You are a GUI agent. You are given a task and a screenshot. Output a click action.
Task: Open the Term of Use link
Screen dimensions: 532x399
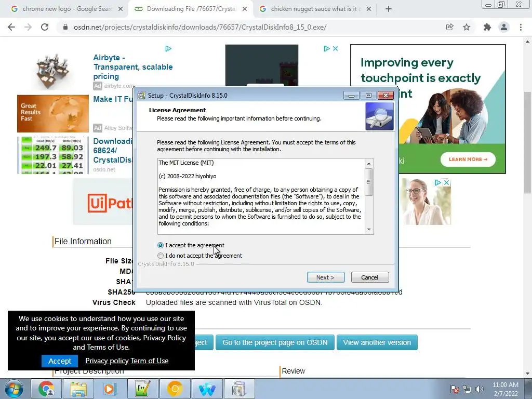[x=150, y=361]
